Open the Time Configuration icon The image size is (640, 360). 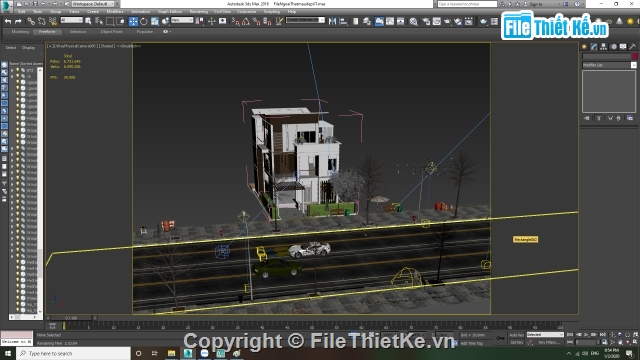tap(604, 342)
